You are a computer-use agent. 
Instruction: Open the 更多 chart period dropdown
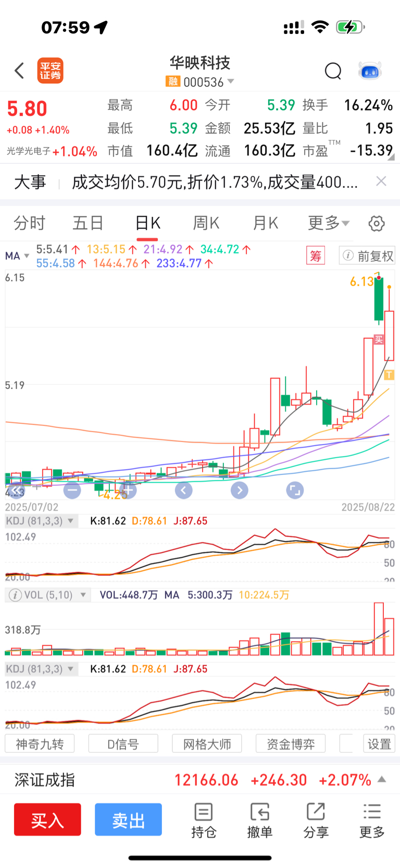click(329, 223)
